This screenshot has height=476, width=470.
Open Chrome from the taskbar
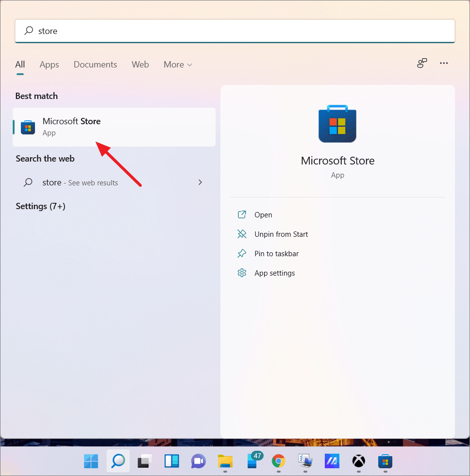(x=278, y=461)
